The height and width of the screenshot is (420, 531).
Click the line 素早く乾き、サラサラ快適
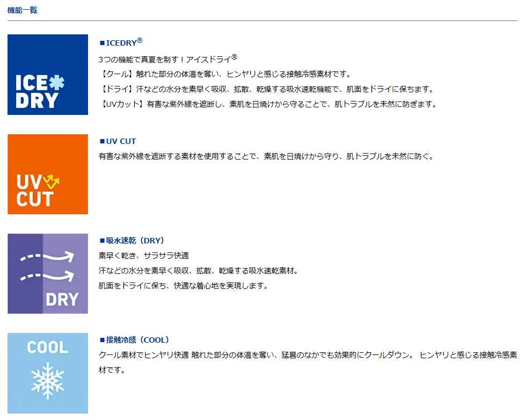click(143, 256)
